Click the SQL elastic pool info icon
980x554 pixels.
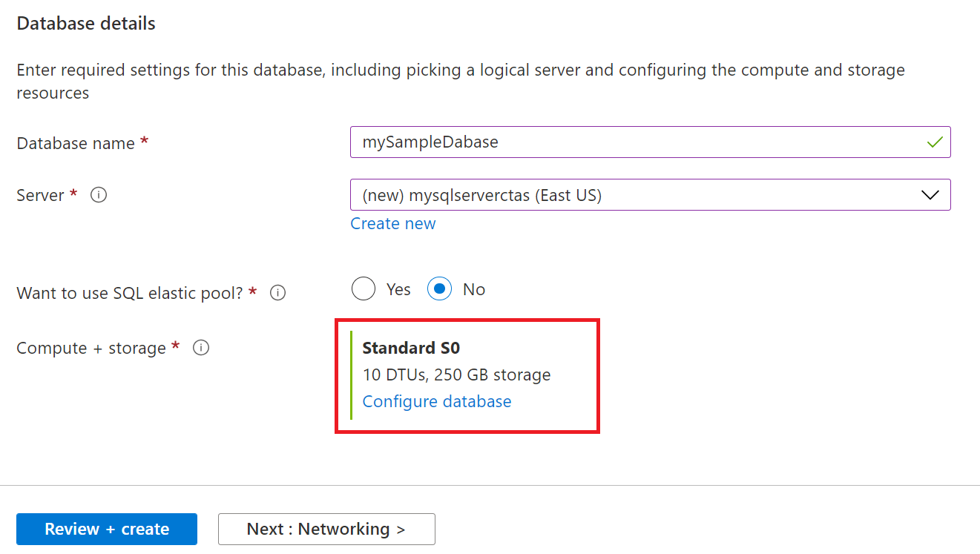[x=277, y=293]
